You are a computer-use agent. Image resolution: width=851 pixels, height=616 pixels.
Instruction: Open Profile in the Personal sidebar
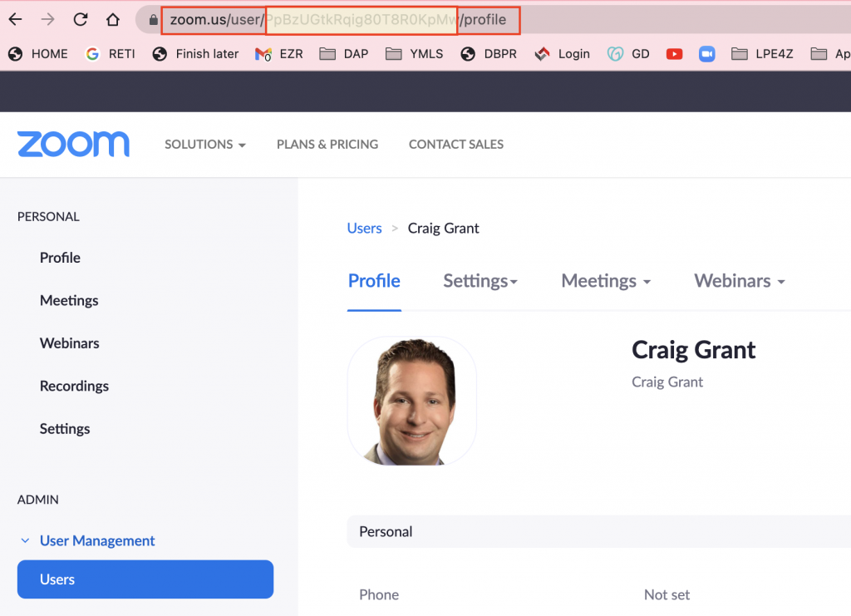(x=60, y=258)
